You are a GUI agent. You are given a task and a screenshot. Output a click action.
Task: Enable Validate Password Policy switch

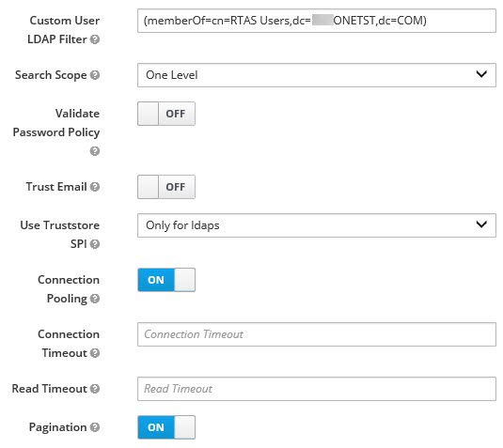tap(166, 114)
